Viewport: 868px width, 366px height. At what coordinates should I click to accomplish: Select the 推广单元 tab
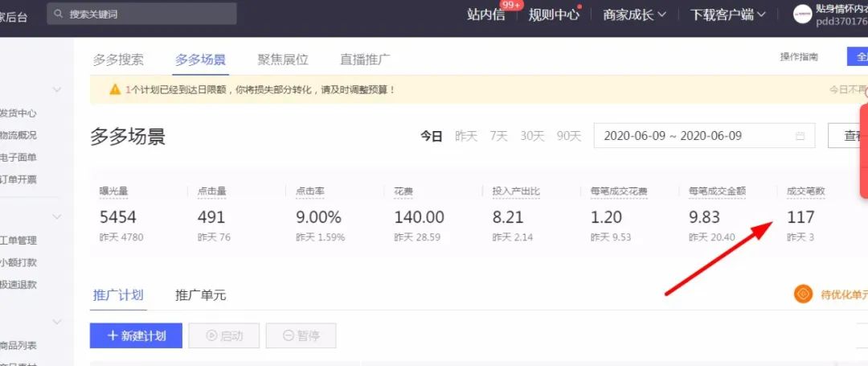tap(200, 295)
